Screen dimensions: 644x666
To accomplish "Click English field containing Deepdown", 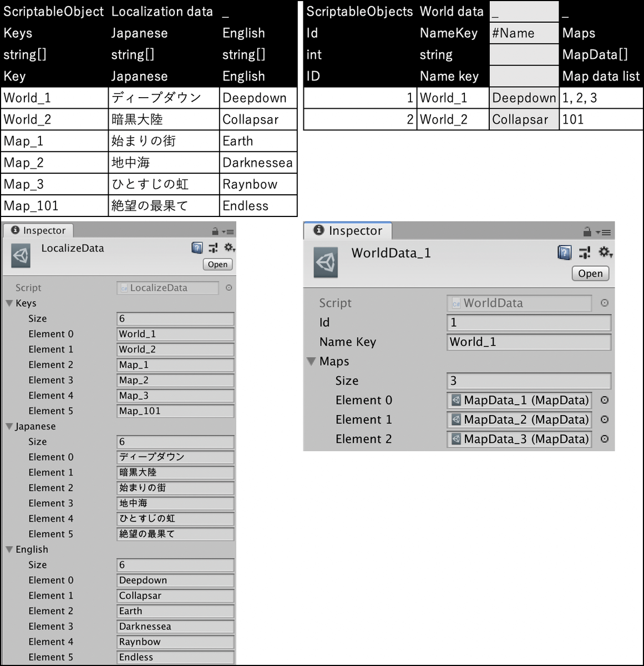I will [x=175, y=580].
